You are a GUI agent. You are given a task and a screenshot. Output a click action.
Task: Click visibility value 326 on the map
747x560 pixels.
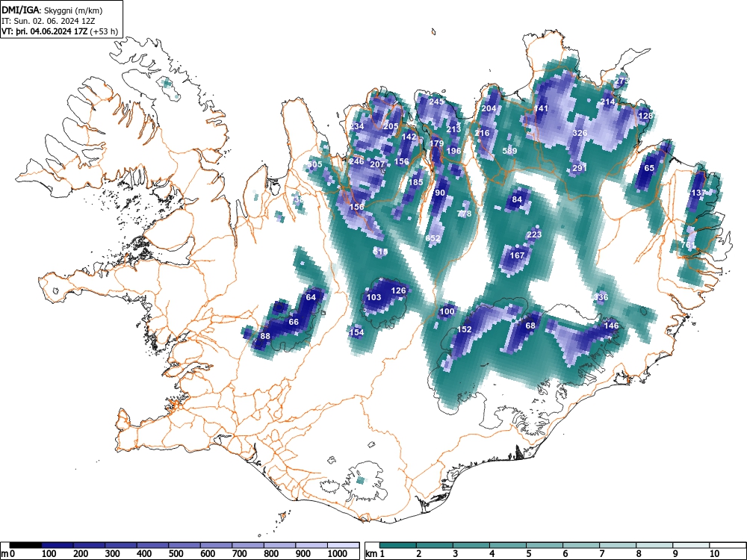(580, 133)
